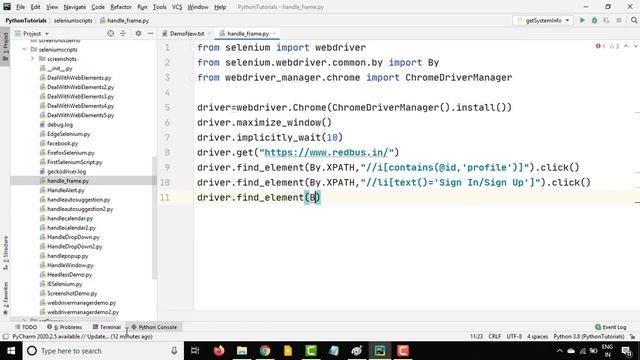Open the Windows notification center icon

pyautogui.click(x=627, y=351)
